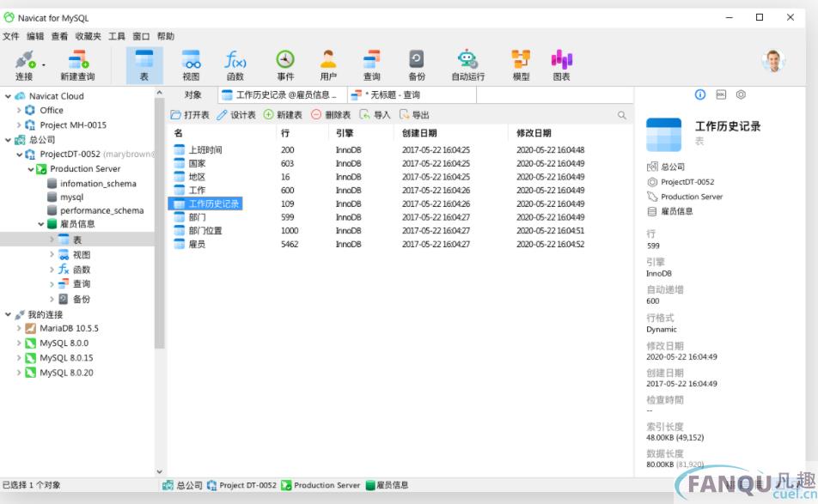Open the 工具 (Tools) menu
Image resolution: width=818 pixels, height=504 pixels.
117,36
